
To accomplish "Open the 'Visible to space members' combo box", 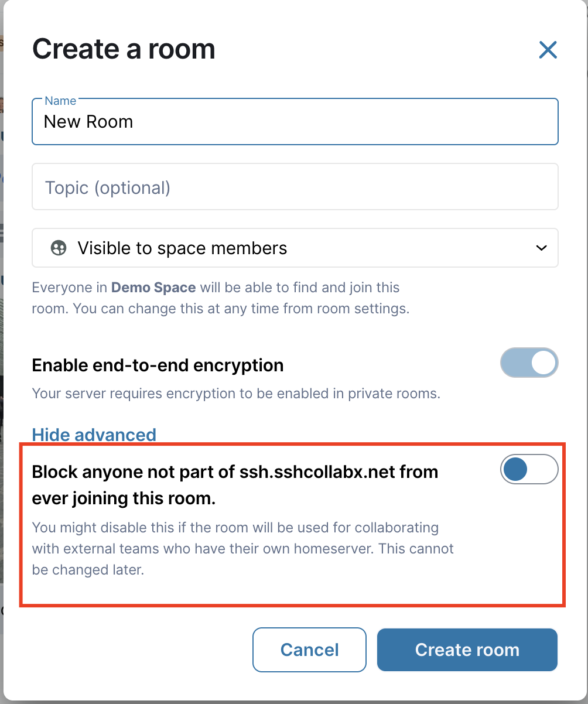I will (295, 248).
